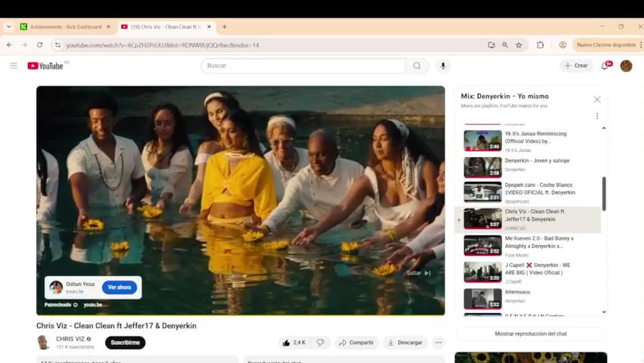This screenshot has height=363, width=644.
Task: Open Chrome extensions puzzle icon
Action: coord(540,45)
